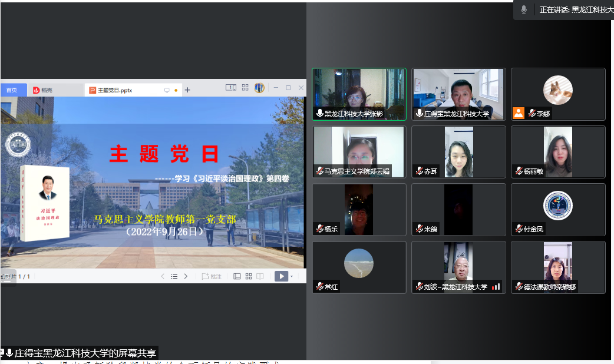Image resolution: width=614 pixels, height=364 pixels.
Task: Click the orange host badge on 李娜's tile
Action: pyautogui.click(x=519, y=113)
